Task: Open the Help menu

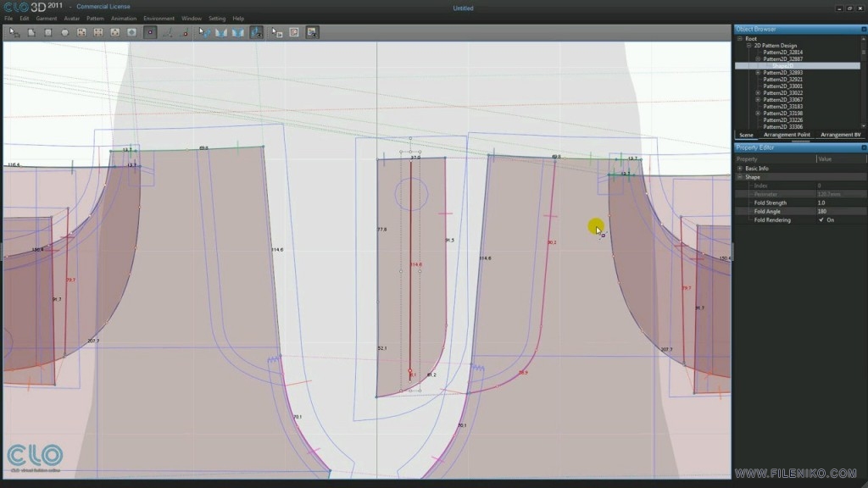Action: point(238,19)
